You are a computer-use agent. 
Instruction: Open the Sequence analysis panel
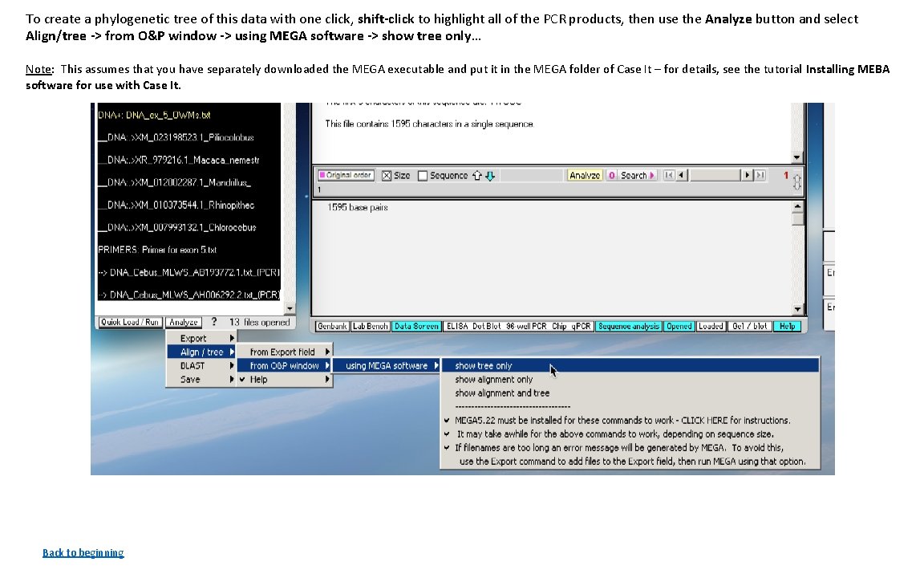(x=628, y=326)
